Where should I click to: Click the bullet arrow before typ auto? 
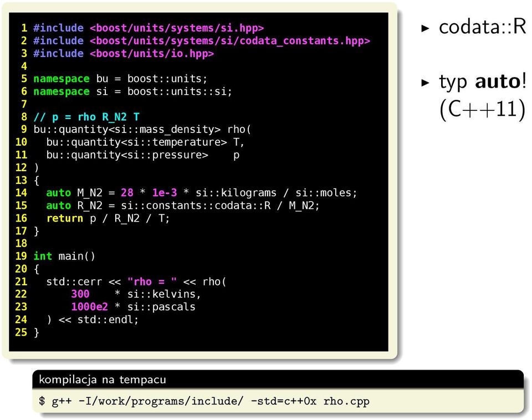pos(425,83)
